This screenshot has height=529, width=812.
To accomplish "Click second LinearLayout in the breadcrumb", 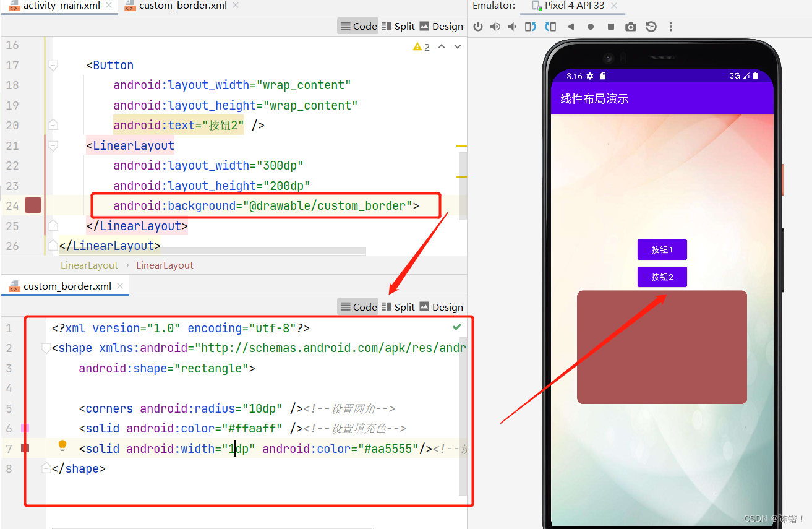I will point(165,265).
